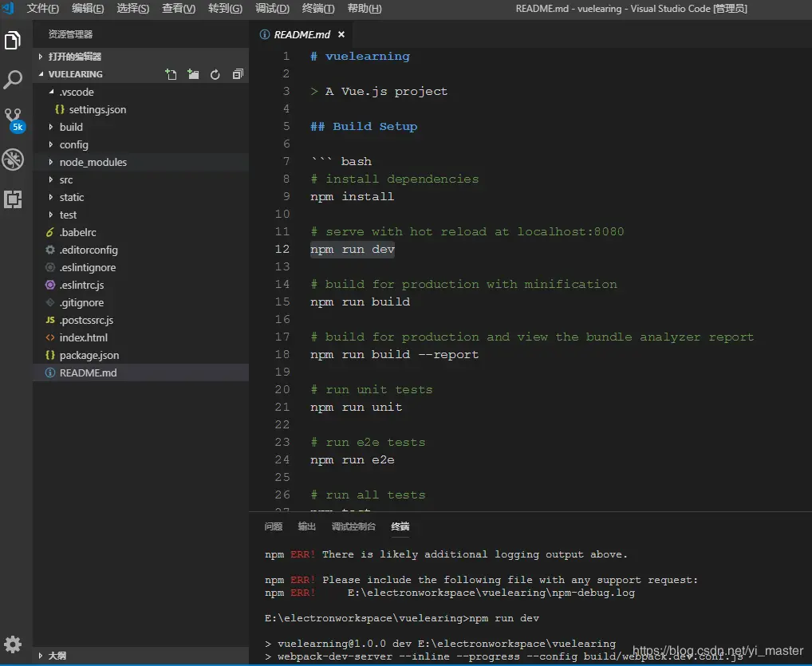Click the New File icon in explorer
The height and width of the screenshot is (666, 812).
pyautogui.click(x=171, y=74)
